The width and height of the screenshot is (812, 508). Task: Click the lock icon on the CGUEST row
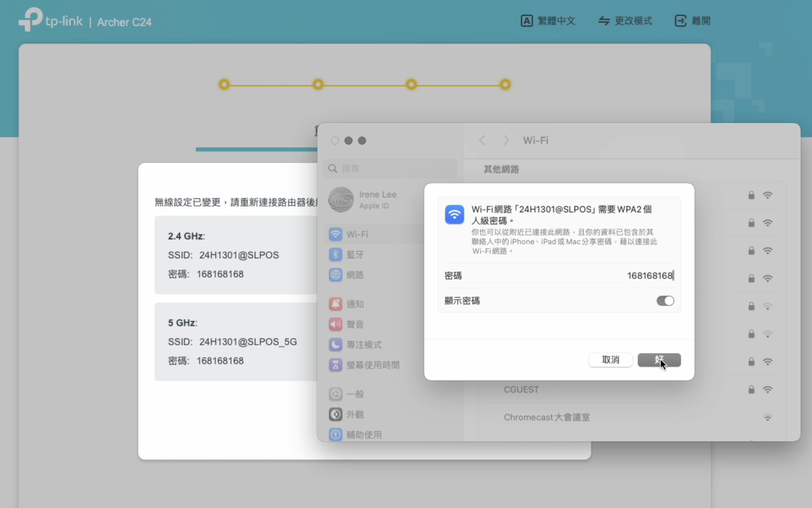pyautogui.click(x=751, y=389)
